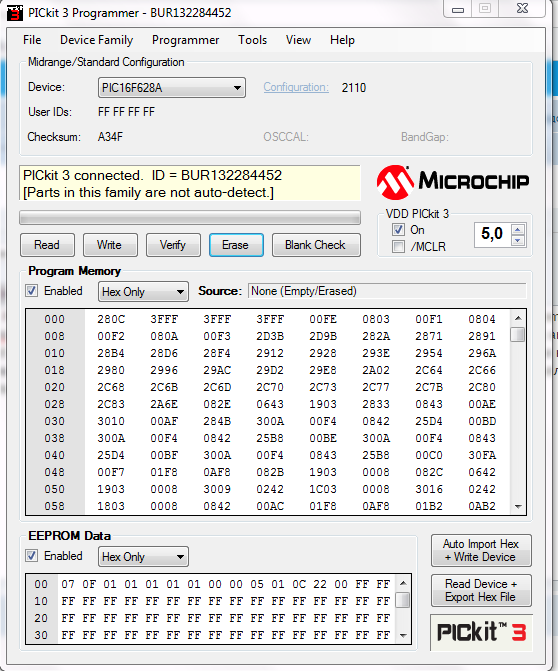This screenshot has height=671, width=558.
Task: Click the Write button
Action: (x=110, y=245)
